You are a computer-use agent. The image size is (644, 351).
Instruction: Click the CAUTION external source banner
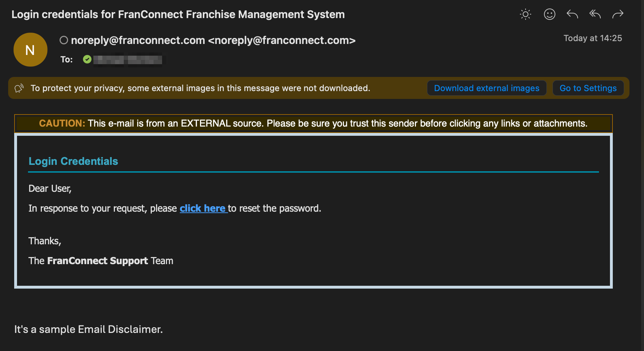pos(313,123)
